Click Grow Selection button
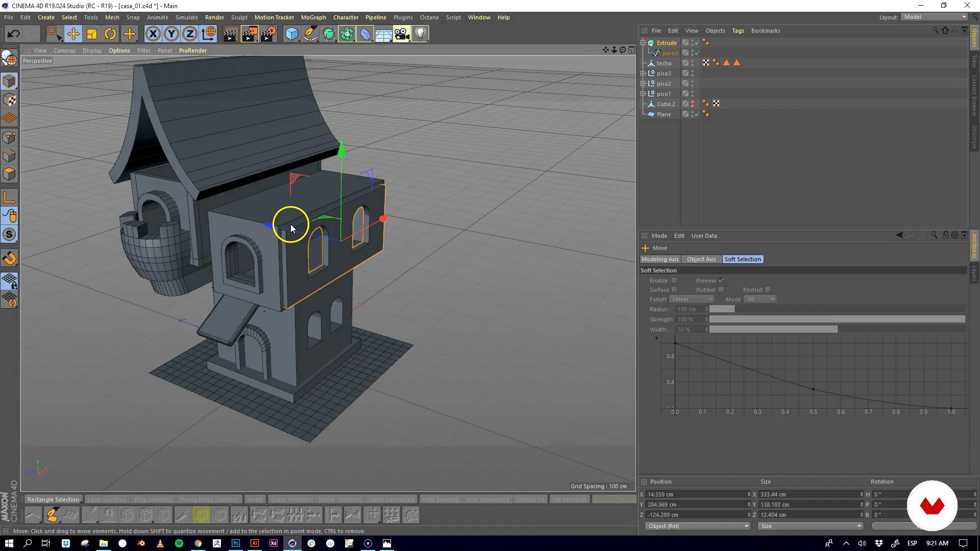This screenshot has height=551, width=980. tap(290, 499)
